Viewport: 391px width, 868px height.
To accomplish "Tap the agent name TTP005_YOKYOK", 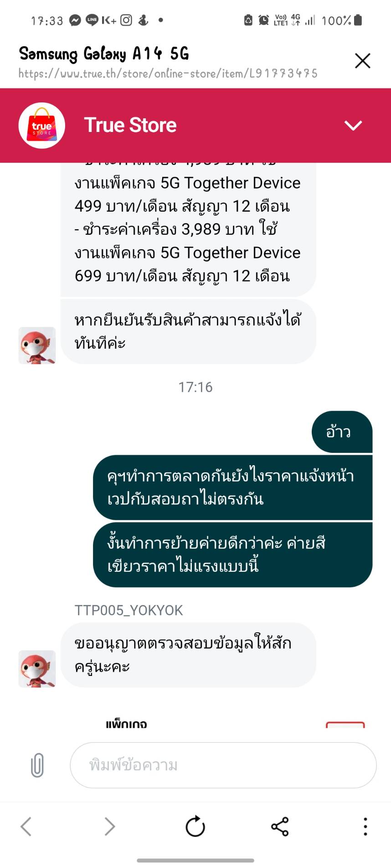I will coord(129,610).
